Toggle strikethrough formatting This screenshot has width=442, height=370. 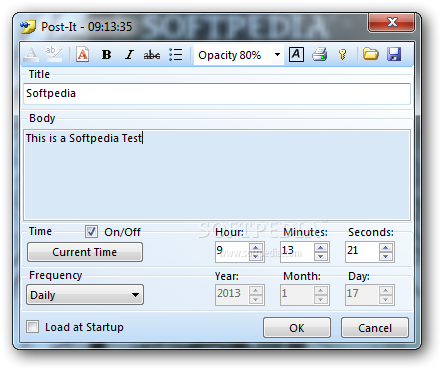152,55
